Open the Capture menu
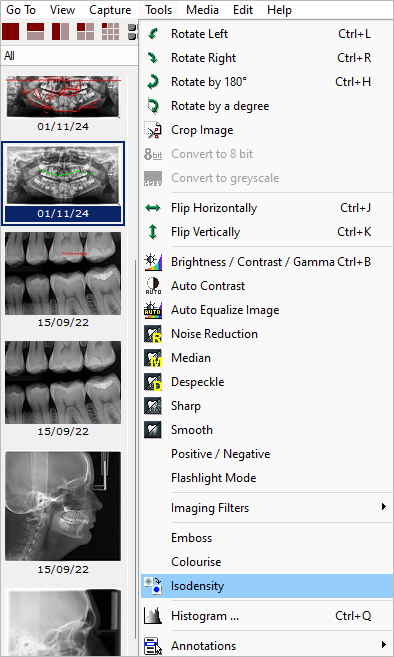The width and height of the screenshot is (394, 657). pyautogui.click(x=110, y=10)
